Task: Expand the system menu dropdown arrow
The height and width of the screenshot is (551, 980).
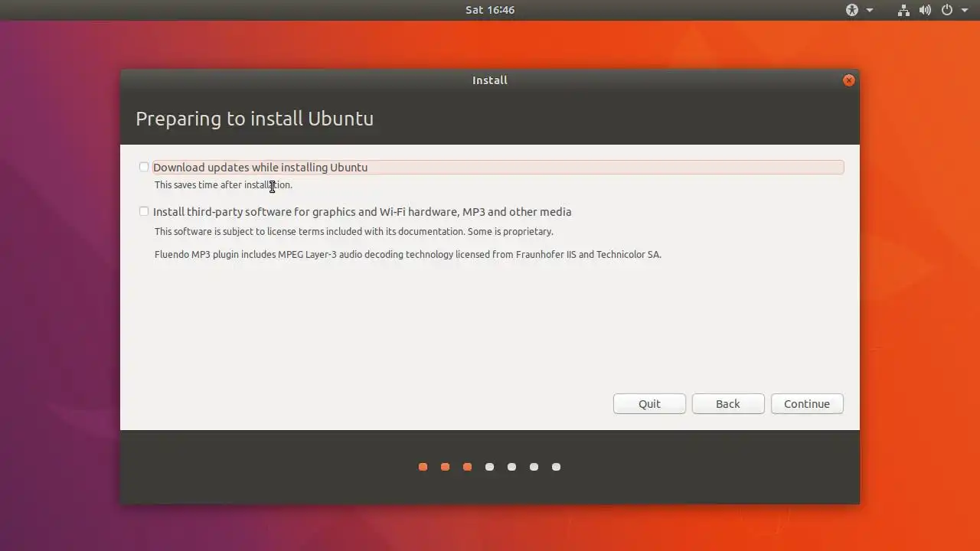Action: click(x=965, y=10)
